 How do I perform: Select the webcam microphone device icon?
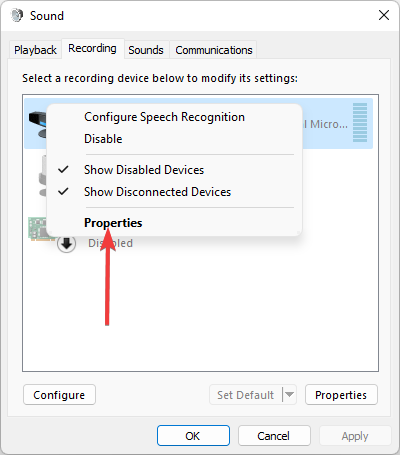tap(38, 124)
